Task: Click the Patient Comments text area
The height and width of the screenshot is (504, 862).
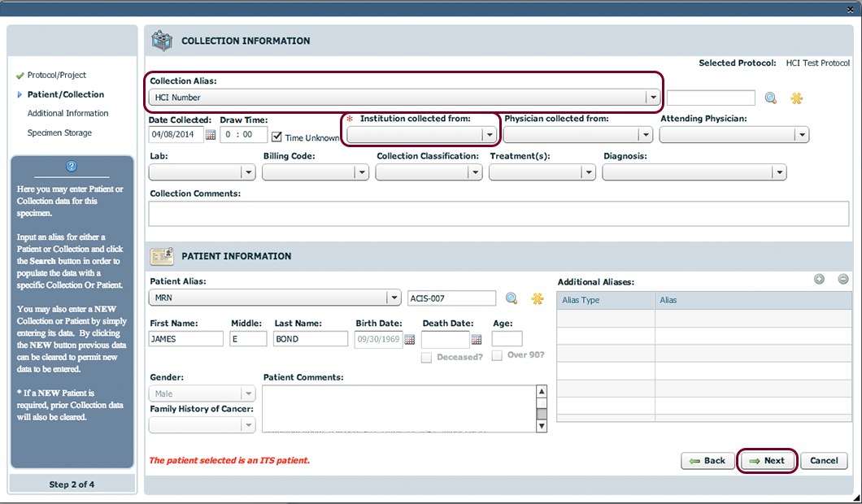Action: coord(399,408)
